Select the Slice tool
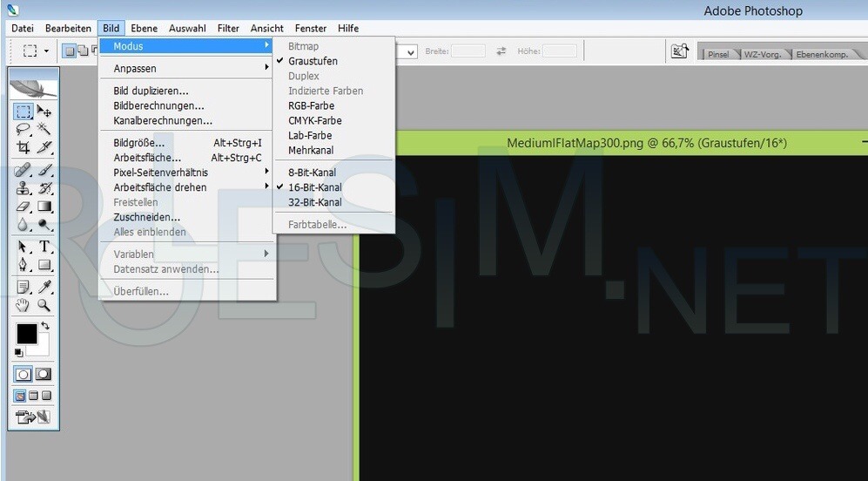Viewport: 868px width, 481px height. (44, 147)
